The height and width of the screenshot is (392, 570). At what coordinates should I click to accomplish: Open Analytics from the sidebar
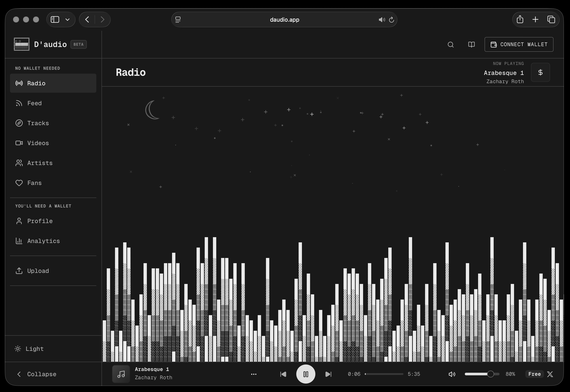coord(43,241)
